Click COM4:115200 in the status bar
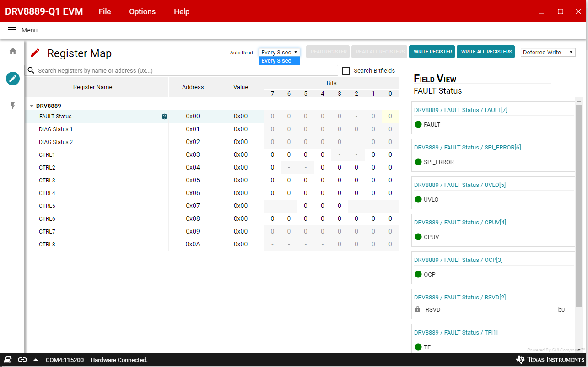588x367 pixels. click(x=65, y=360)
